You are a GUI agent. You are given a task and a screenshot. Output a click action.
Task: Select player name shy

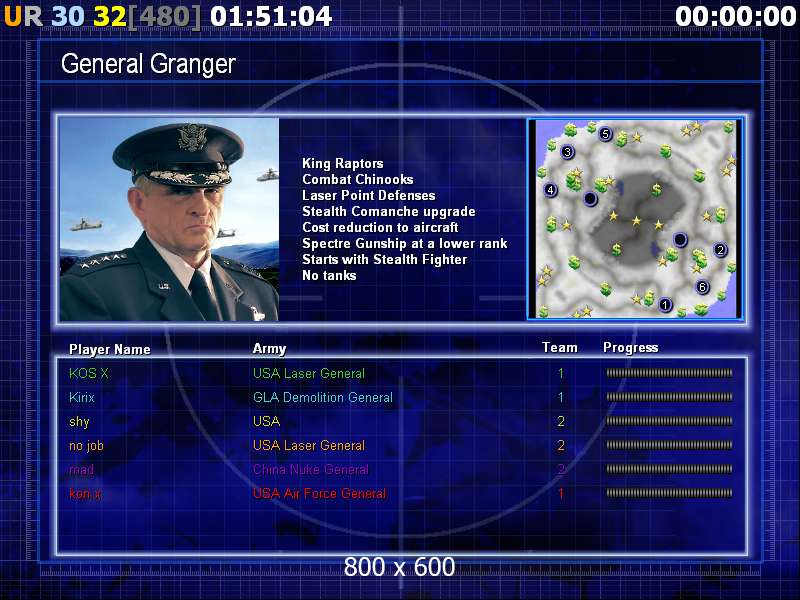pyautogui.click(x=79, y=422)
